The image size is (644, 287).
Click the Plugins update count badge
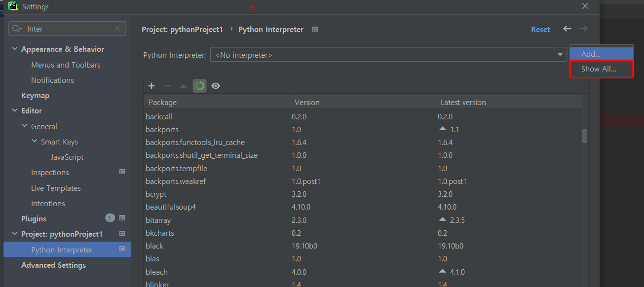[x=110, y=218]
